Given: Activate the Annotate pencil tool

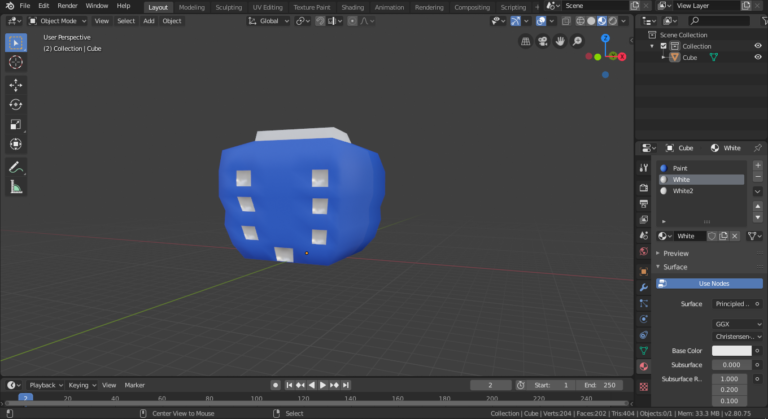Looking at the screenshot, I should pyautogui.click(x=16, y=167).
